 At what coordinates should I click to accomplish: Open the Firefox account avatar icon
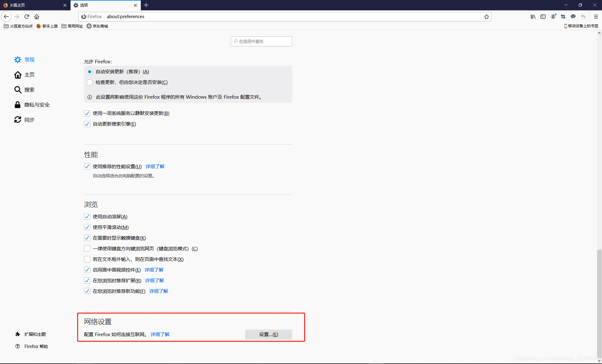click(x=553, y=17)
